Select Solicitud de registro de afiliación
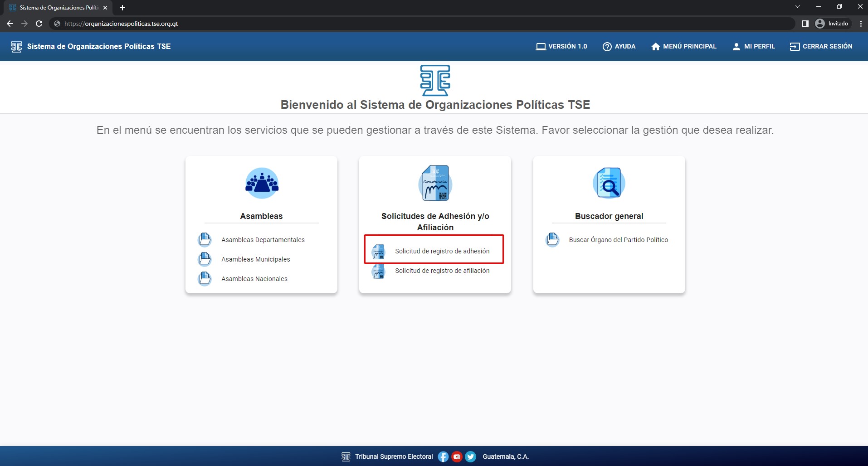 point(442,271)
